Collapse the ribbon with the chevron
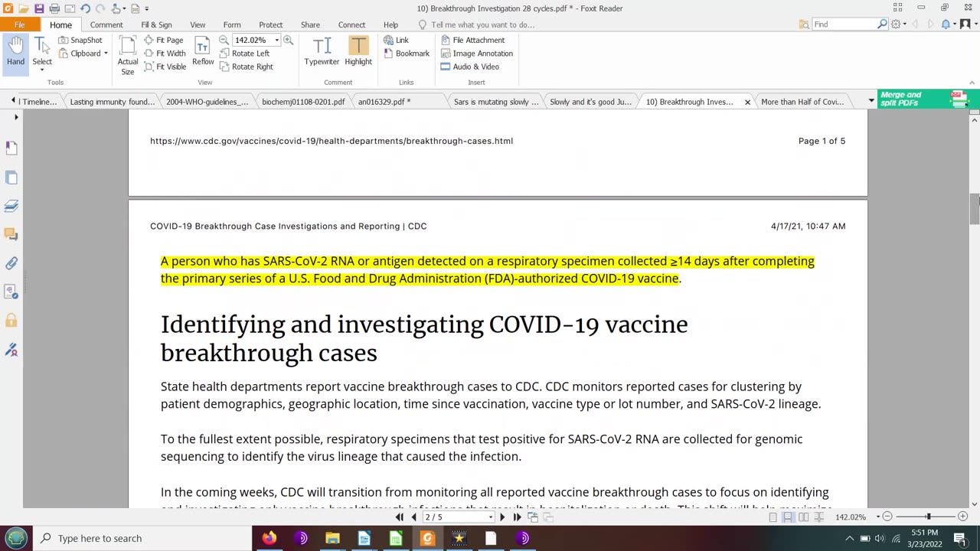The width and height of the screenshot is (980, 551). click(972, 83)
